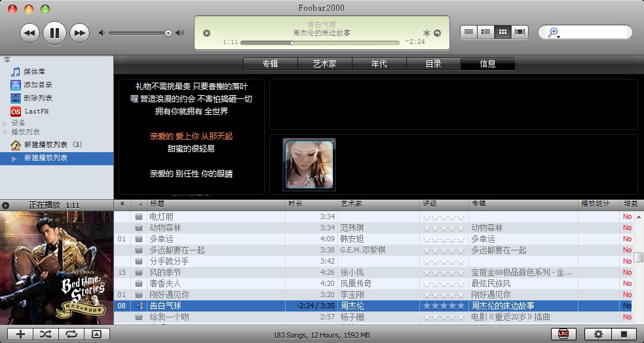Add a new item with the plus button
The image size is (644, 343).
coord(20,334)
